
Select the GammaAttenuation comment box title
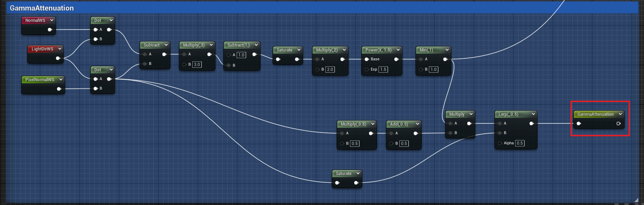[x=42, y=8]
